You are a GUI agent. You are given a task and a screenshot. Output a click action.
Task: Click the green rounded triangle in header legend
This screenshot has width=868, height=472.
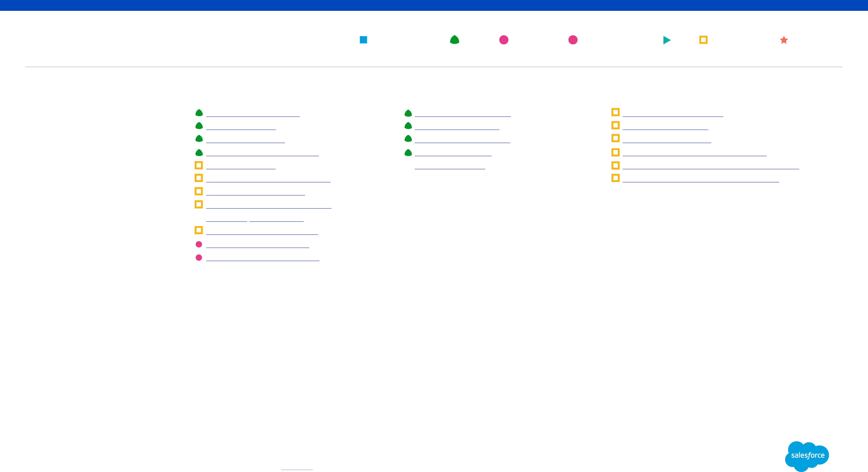point(455,40)
